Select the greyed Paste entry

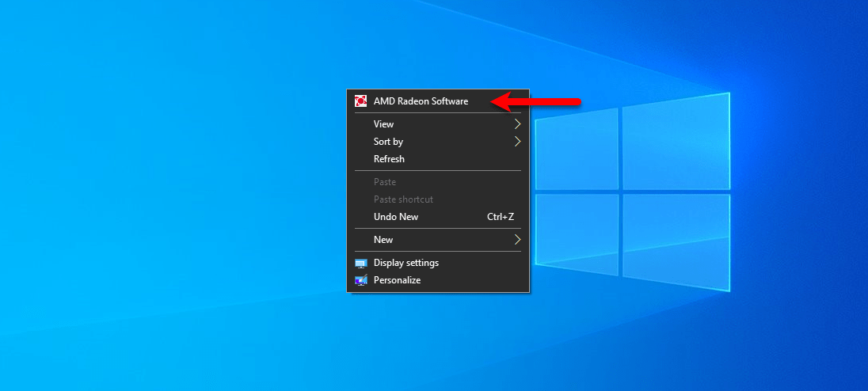click(438, 182)
